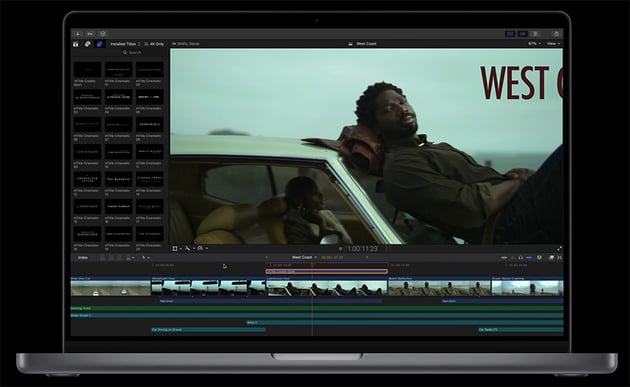Select the title thumbnail with red accent text

click(x=149, y=97)
